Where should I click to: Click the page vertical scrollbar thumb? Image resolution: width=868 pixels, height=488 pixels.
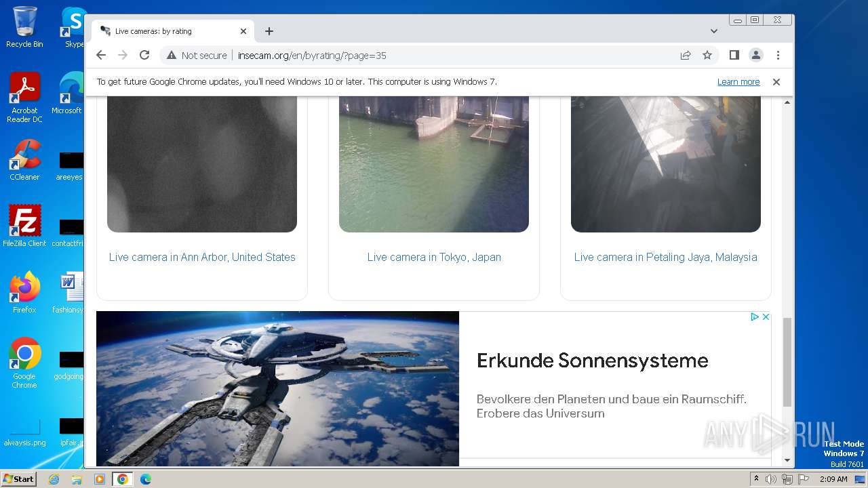[x=787, y=363]
